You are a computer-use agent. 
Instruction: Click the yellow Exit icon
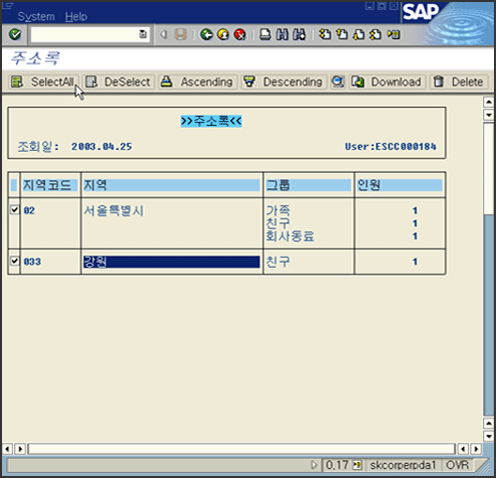point(223,34)
